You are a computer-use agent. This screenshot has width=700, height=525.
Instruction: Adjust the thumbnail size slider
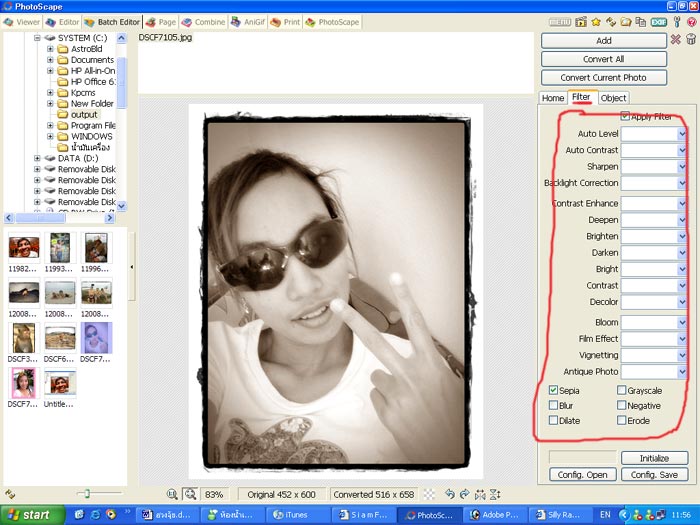point(88,493)
